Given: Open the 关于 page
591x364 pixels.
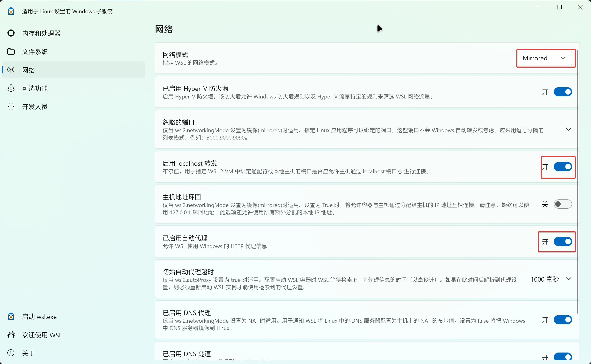Looking at the screenshot, I should click(73, 353).
